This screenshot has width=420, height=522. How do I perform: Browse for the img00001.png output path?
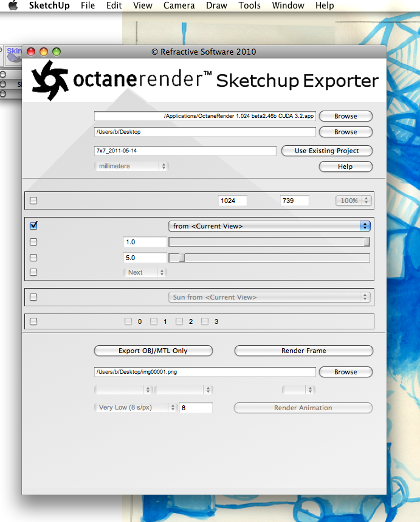tap(346, 372)
